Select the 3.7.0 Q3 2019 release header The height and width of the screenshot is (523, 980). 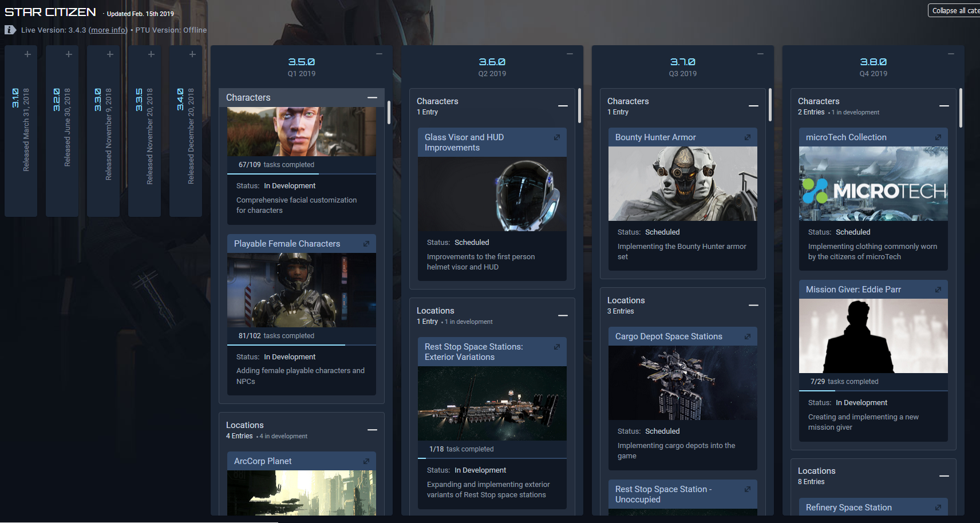(x=682, y=66)
